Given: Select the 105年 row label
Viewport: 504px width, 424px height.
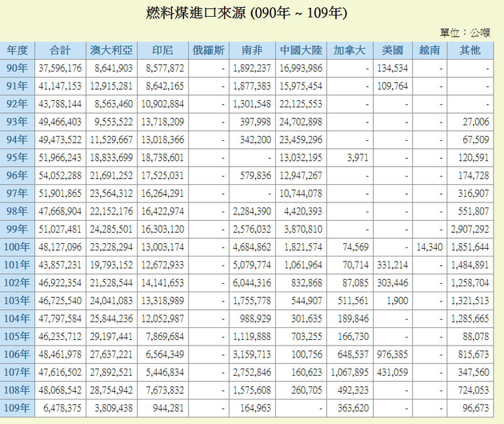Looking at the screenshot, I should 17,336.
